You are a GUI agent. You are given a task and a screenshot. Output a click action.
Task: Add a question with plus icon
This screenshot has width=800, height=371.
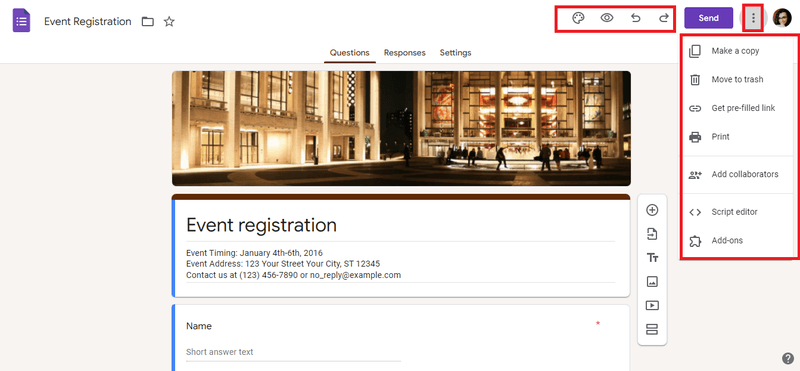coord(652,210)
